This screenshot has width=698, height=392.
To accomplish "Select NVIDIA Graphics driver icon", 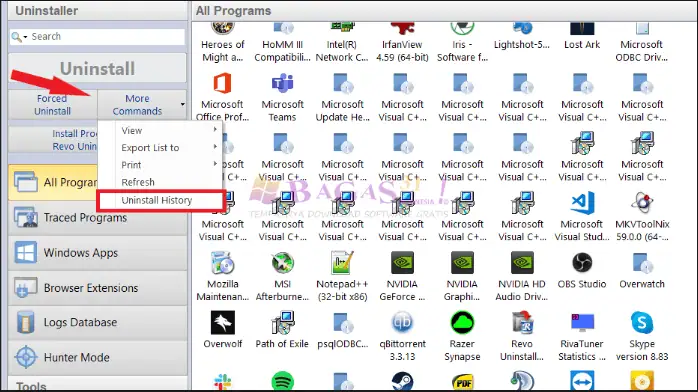I will click(x=462, y=263).
